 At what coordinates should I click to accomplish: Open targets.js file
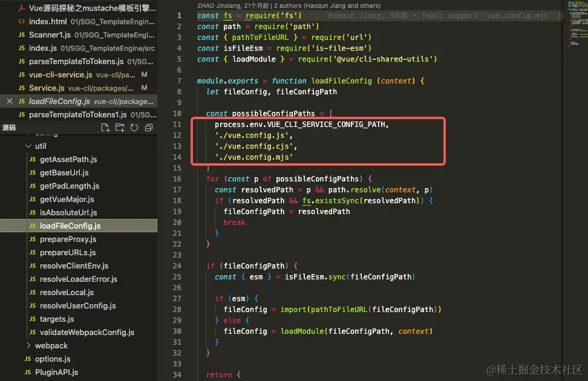(57, 319)
